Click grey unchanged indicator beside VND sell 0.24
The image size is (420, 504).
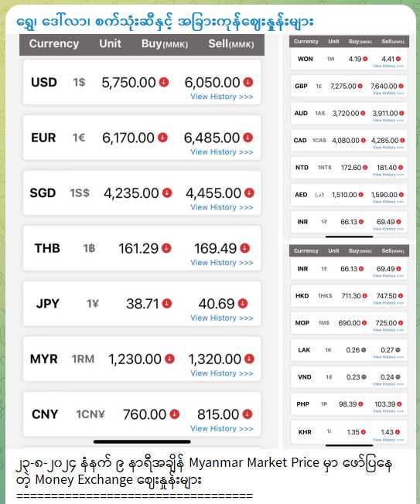(398, 377)
